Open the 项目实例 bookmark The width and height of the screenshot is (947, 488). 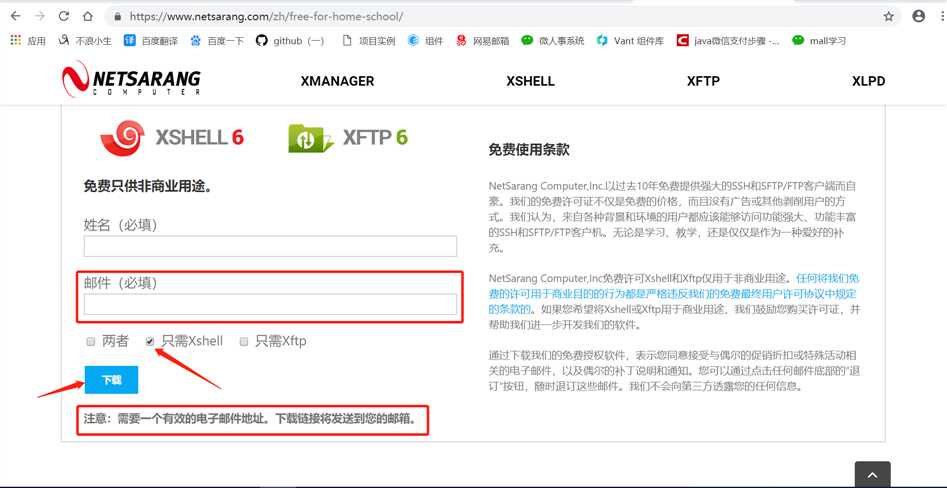coord(368,40)
